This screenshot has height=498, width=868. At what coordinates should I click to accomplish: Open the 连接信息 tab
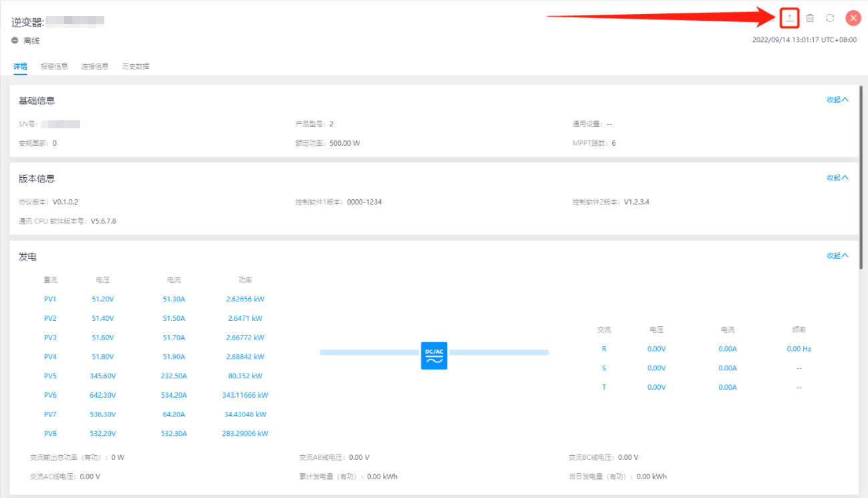pyautogui.click(x=95, y=66)
